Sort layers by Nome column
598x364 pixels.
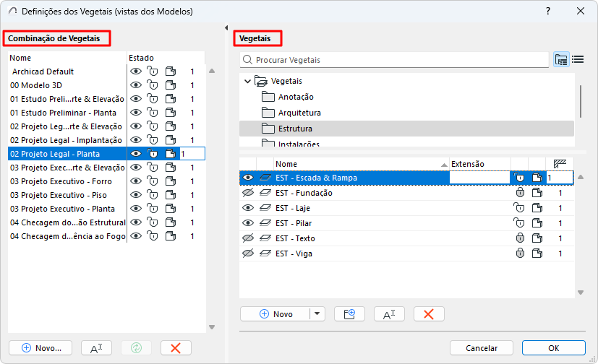(361, 164)
